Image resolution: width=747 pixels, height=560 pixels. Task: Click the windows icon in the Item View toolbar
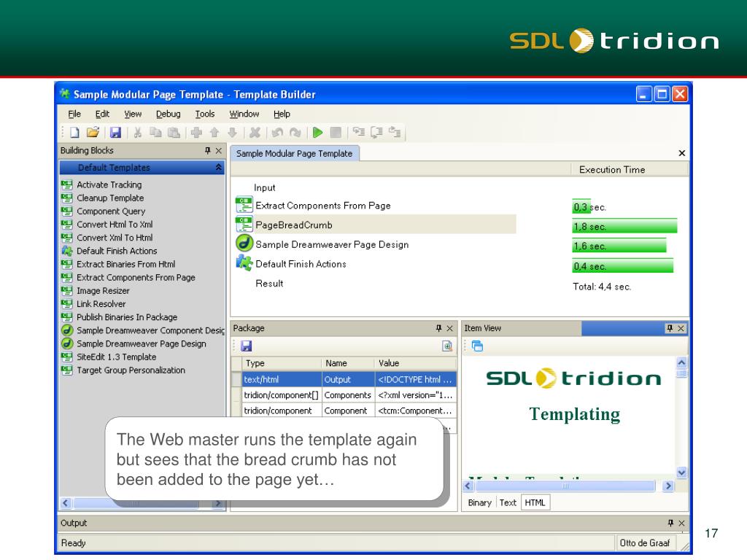[x=477, y=346]
